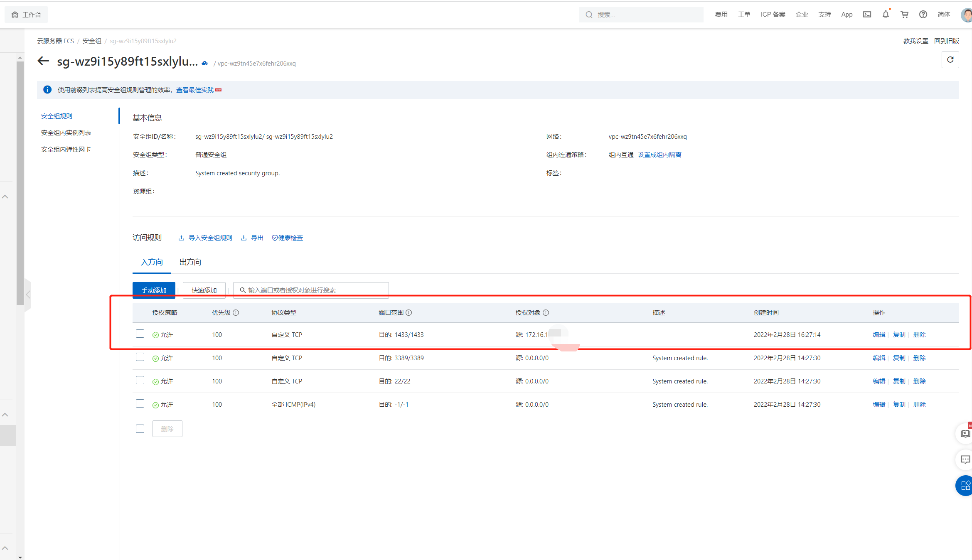
Task: Click 编辑 for the ICMP(IPv4) rule
Action: point(879,404)
